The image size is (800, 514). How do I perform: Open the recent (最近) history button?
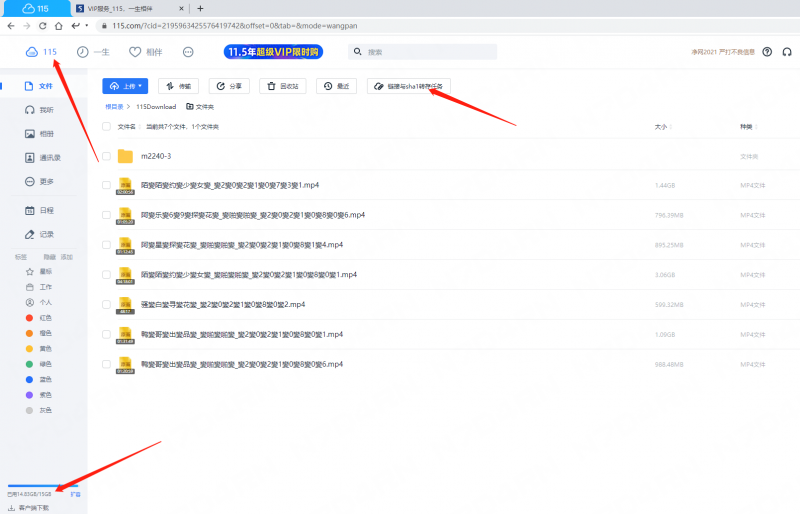point(336,87)
